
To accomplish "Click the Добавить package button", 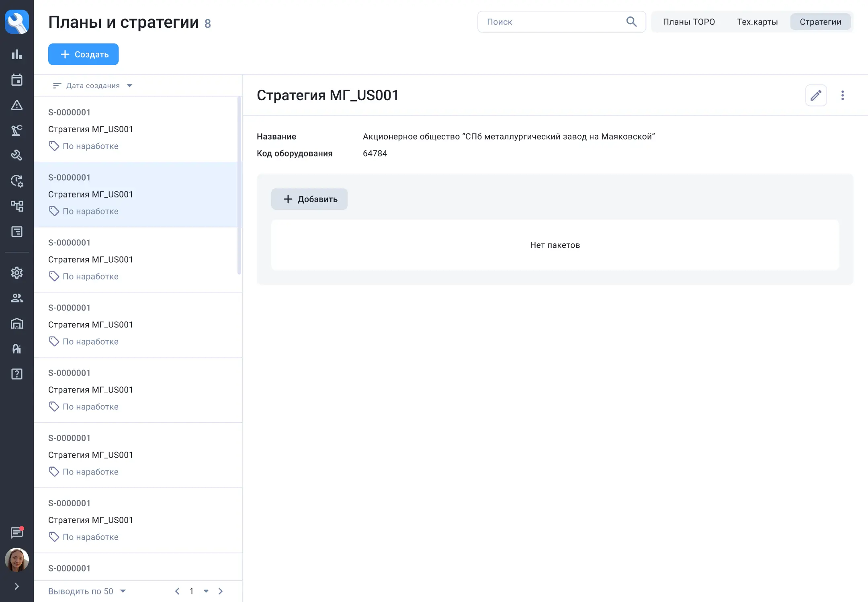I will pyautogui.click(x=309, y=199).
